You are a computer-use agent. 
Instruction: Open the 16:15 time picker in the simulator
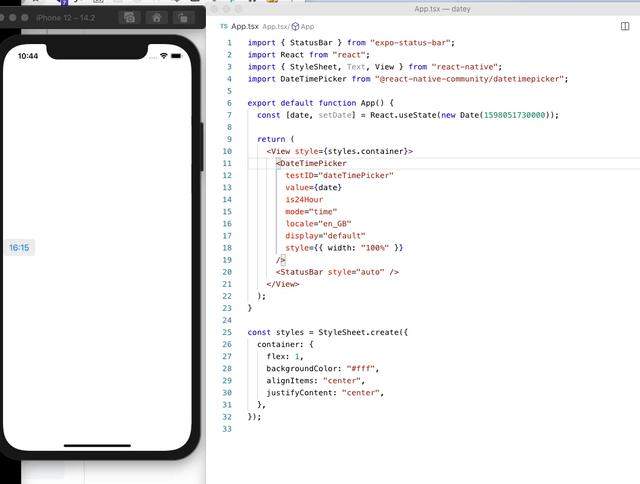coord(19,248)
